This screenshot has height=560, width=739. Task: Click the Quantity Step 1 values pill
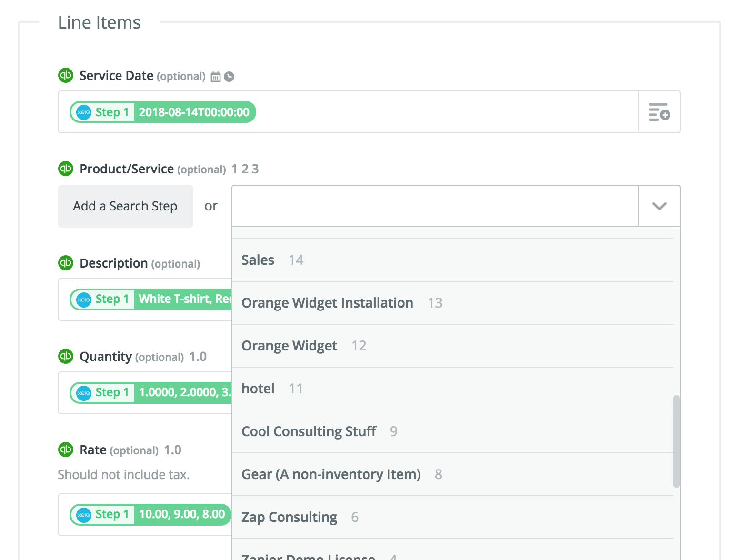tap(151, 392)
